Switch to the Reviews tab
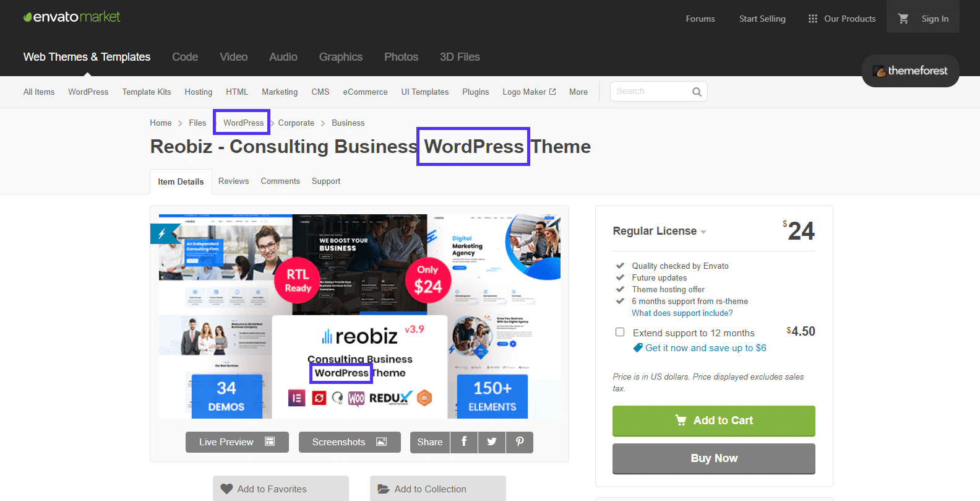 coord(233,181)
